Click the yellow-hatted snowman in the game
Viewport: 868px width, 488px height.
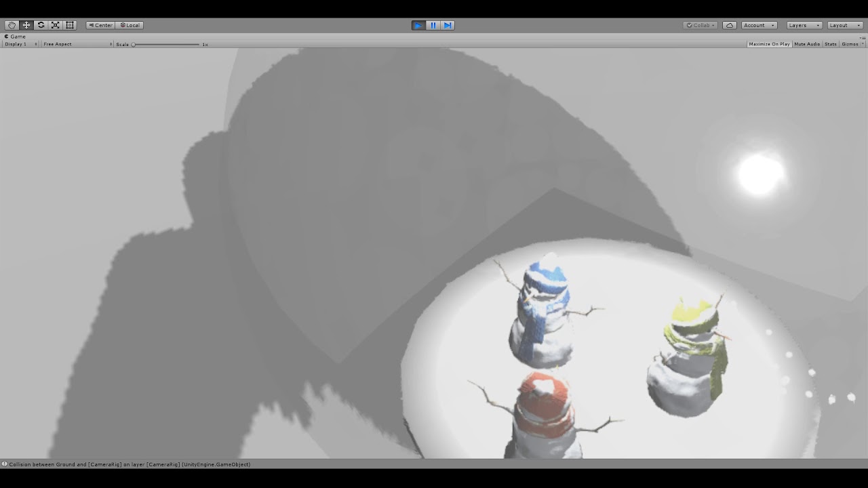pos(688,356)
